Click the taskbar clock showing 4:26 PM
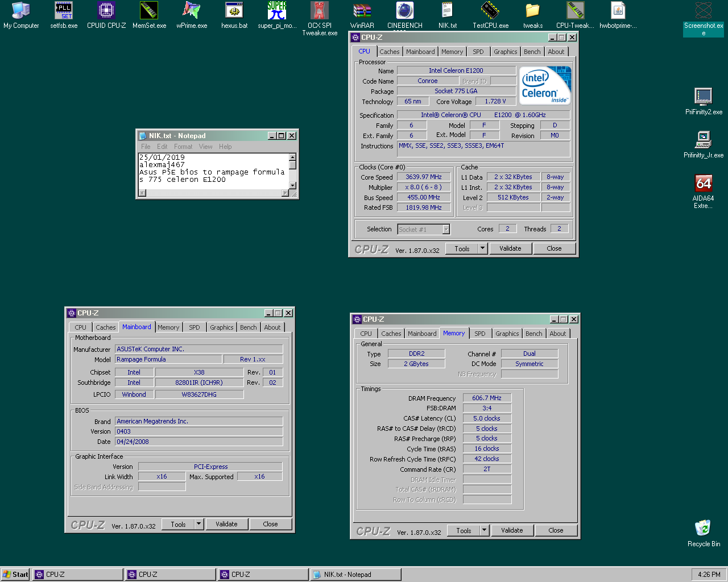The width and height of the screenshot is (728, 582). (x=709, y=575)
